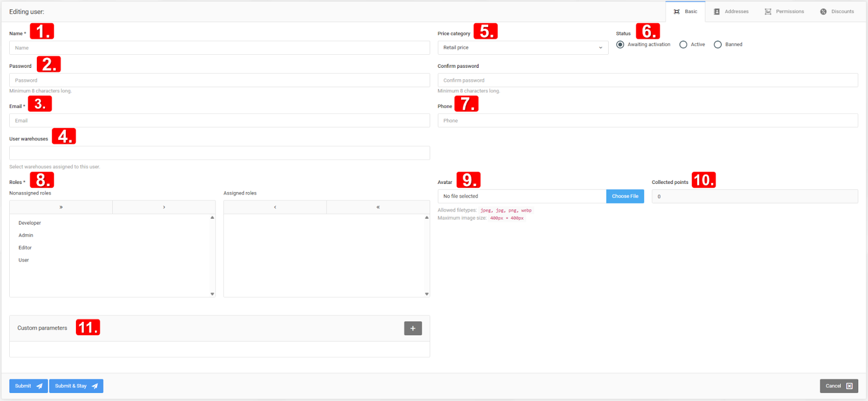The image size is (868, 401).
Task: Click the paper plane icon on Submit & Stay
Action: [95, 386]
